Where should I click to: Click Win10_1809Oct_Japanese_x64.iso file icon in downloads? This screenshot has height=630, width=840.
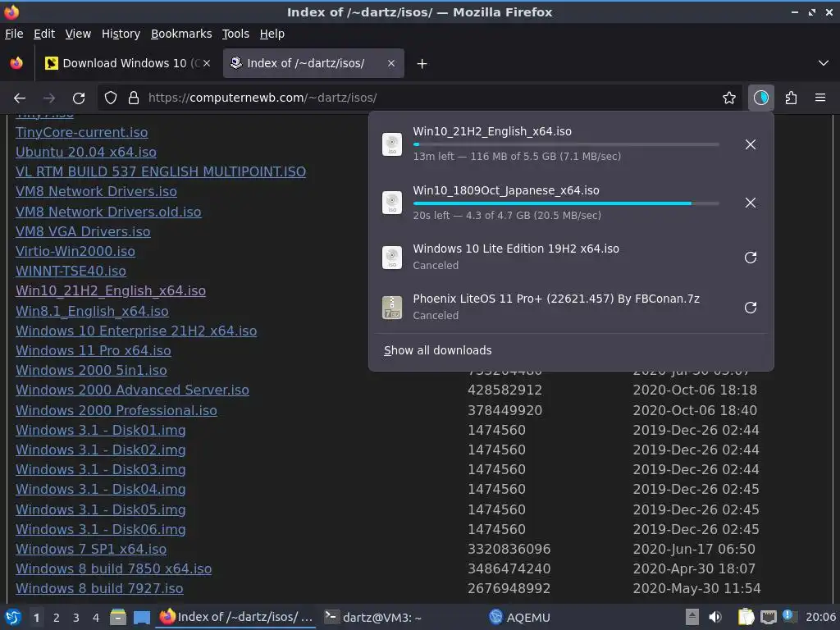click(x=392, y=203)
